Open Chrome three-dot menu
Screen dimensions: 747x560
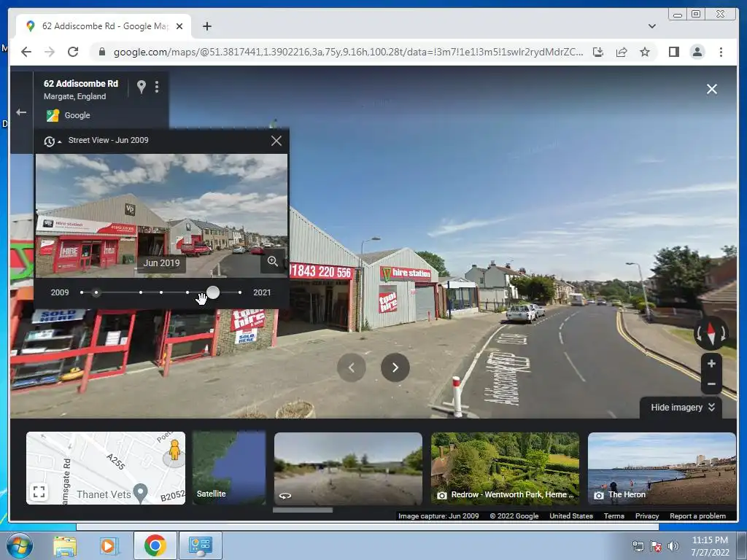point(721,52)
